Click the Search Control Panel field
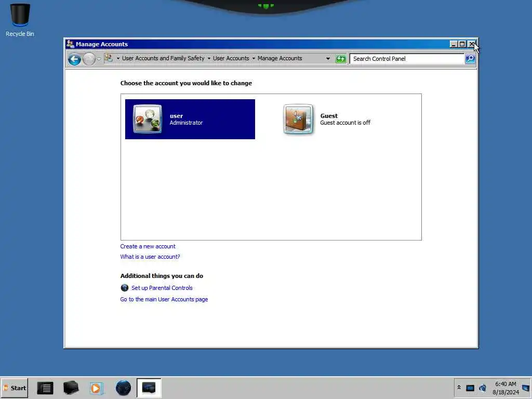 point(407,59)
